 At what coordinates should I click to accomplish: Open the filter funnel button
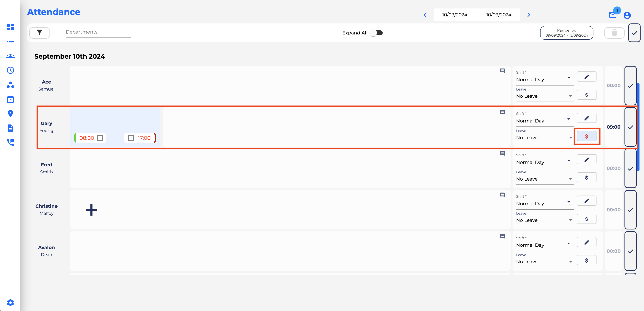coord(40,33)
